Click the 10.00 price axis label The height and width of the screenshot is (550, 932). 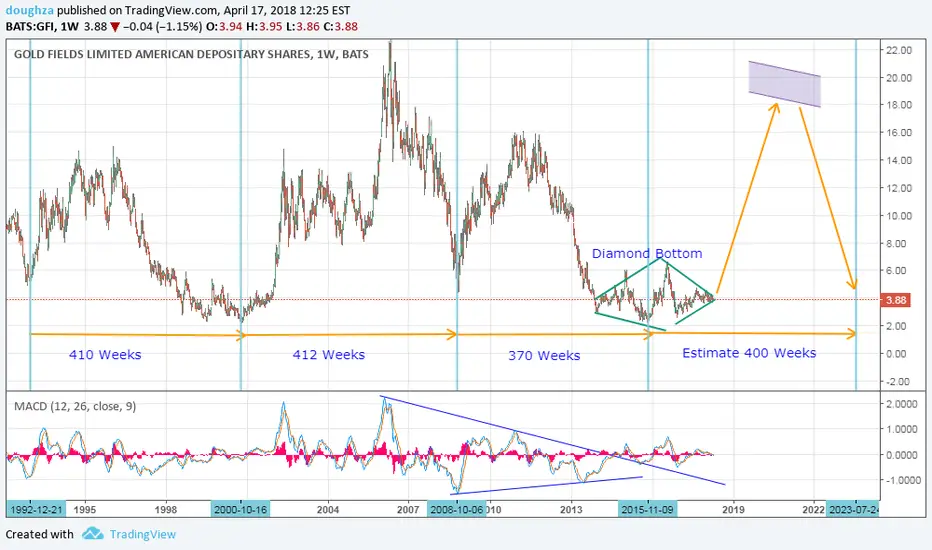click(x=899, y=215)
